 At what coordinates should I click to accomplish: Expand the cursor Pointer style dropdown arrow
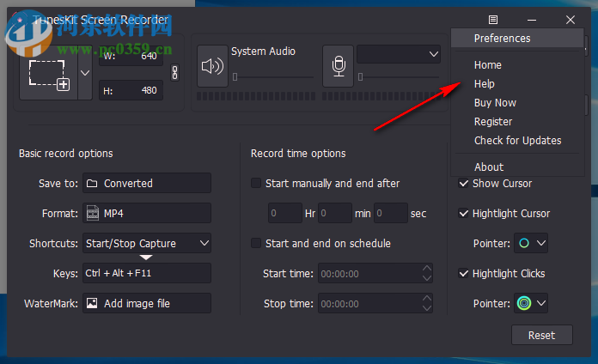pos(540,243)
